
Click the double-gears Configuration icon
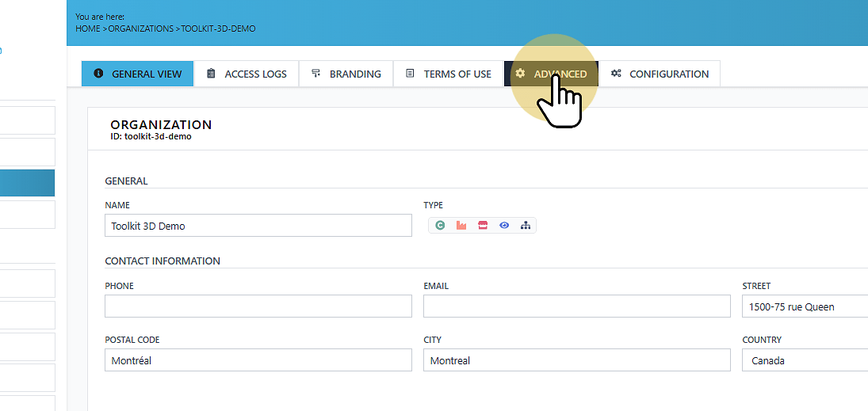(616, 73)
